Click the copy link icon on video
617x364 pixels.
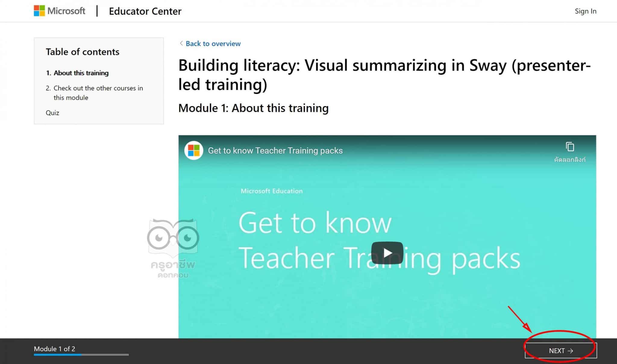(x=570, y=147)
